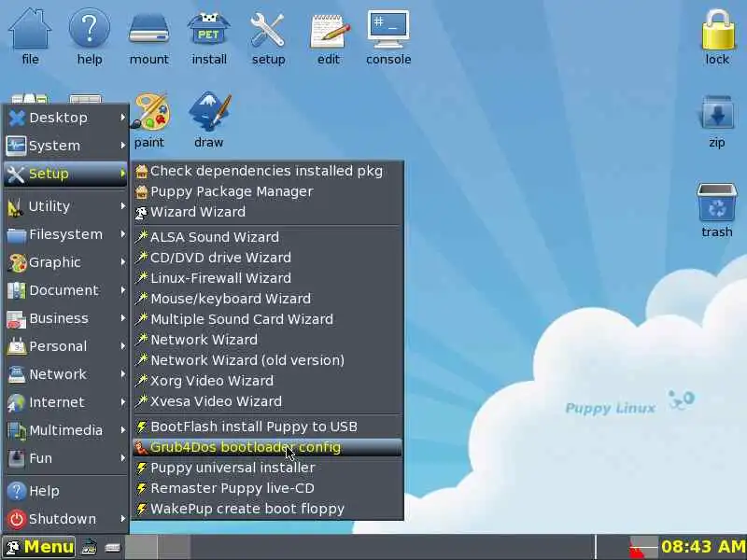The height and width of the screenshot is (560, 747).
Task: Open ALSA Sound Wizard
Action: click(x=267, y=237)
